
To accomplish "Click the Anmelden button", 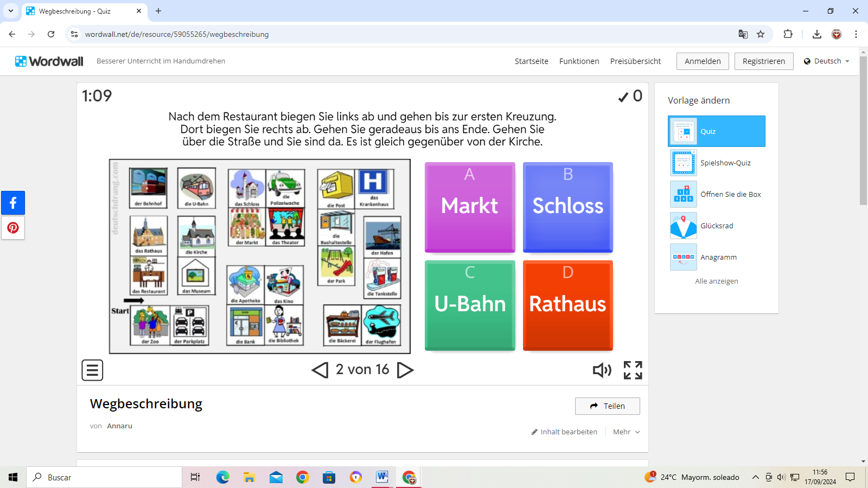I will 703,61.
